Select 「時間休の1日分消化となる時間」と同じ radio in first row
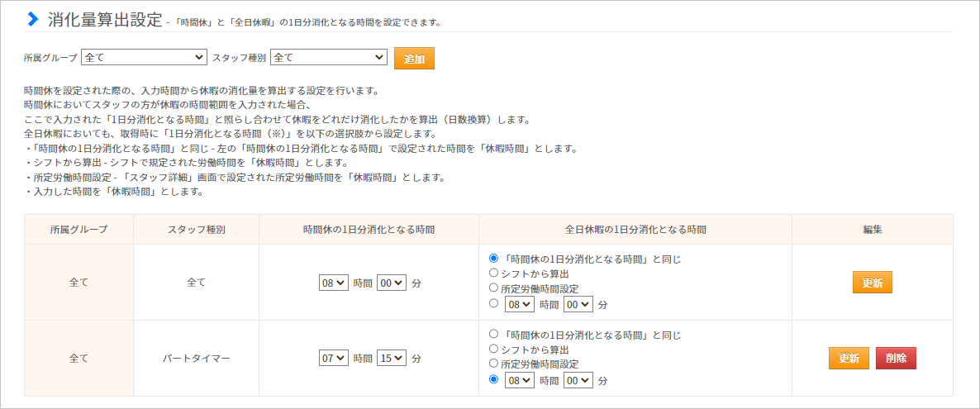 pos(494,259)
